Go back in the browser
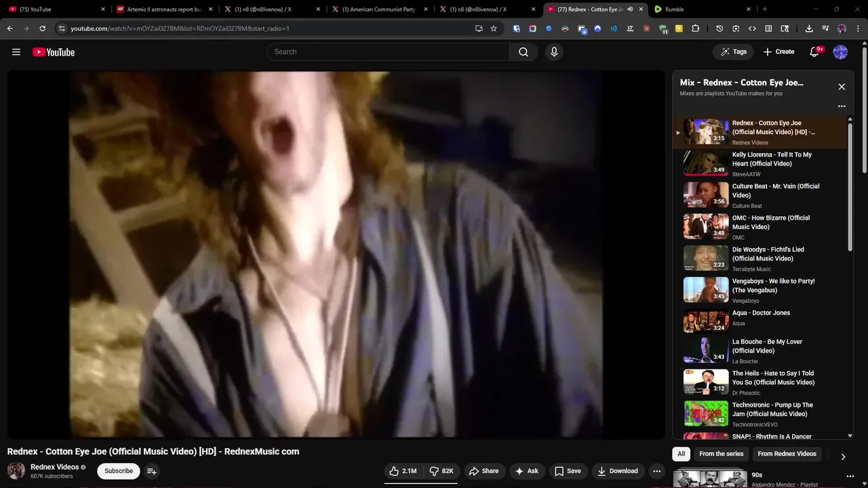This screenshot has width=868, height=488. (x=10, y=28)
